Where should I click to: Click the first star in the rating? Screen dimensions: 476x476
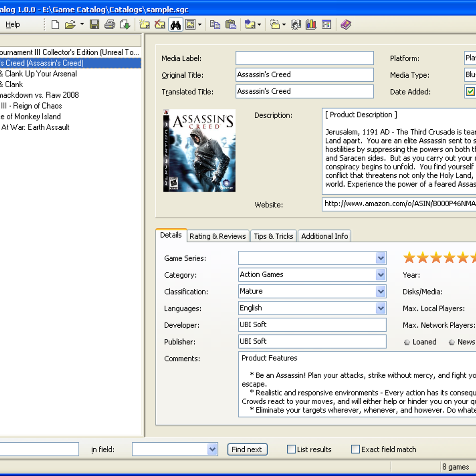pos(409,258)
